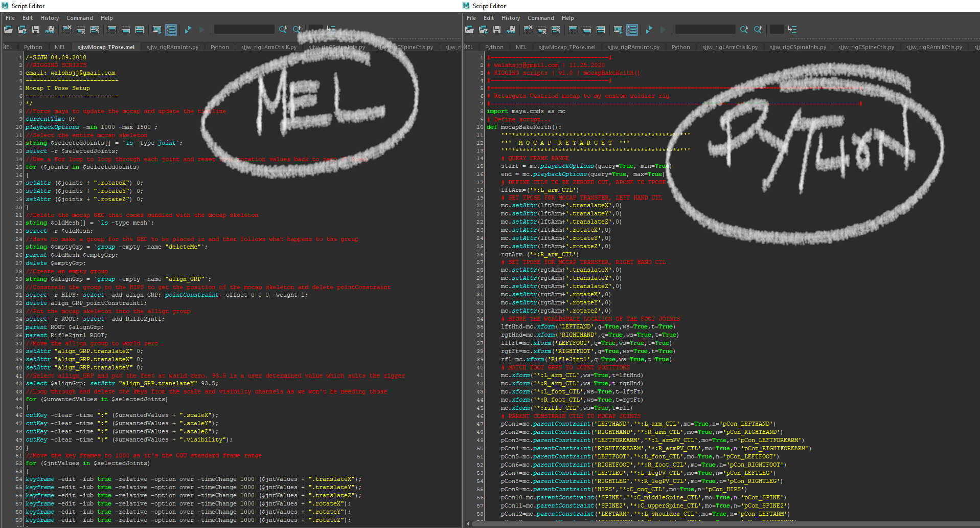Search up in the right Script Editor
The width and height of the screenshot is (980, 528).
[x=758, y=30]
